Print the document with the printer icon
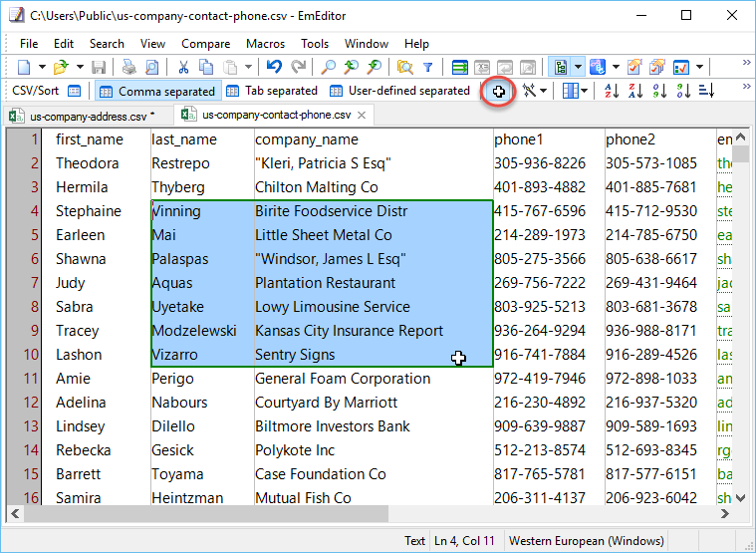The height and width of the screenshot is (553, 756). pos(128,67)
